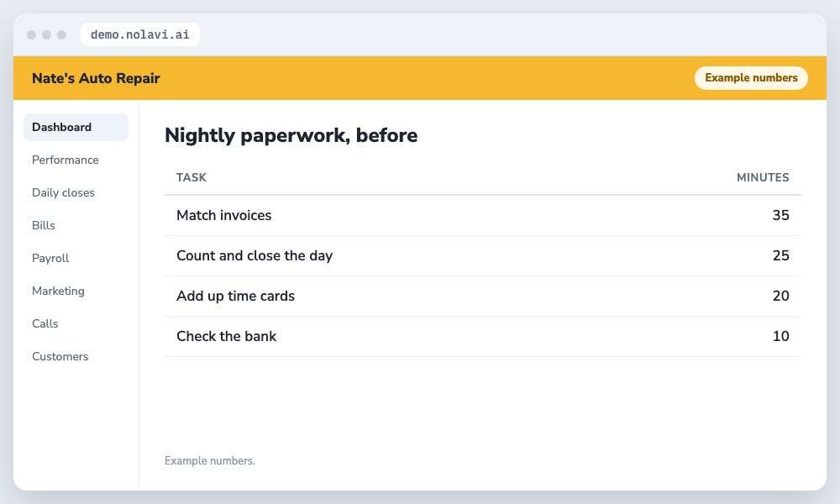This screenshot has height=504, width=840.
Task: Click the Nate's Auto Repair title
Action: click(x=96, y=78)
